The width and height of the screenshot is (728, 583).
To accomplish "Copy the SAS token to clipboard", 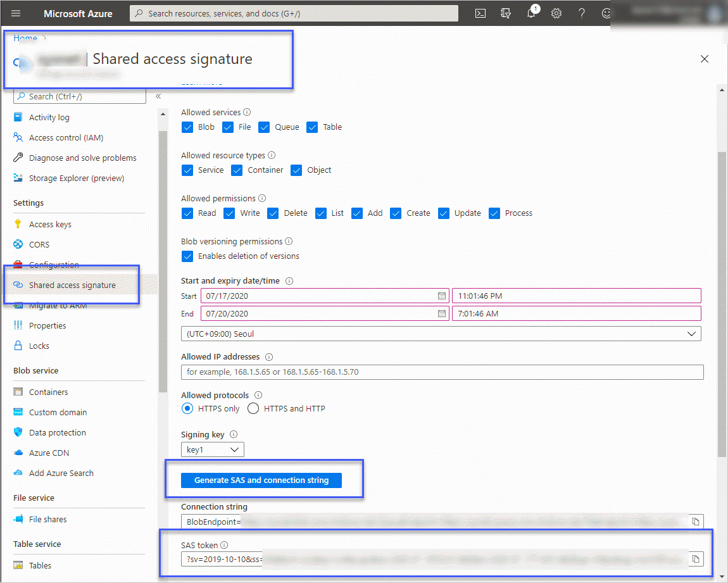I will tap(695, 559).
